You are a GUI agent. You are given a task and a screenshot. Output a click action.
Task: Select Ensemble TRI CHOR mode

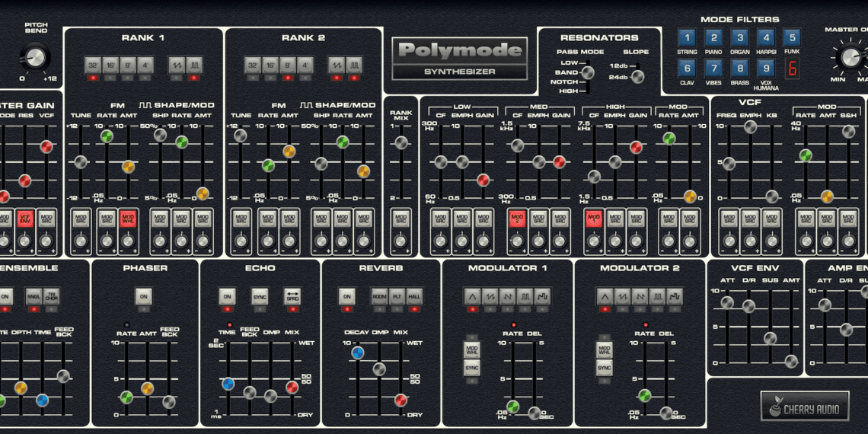coord(52,296)
